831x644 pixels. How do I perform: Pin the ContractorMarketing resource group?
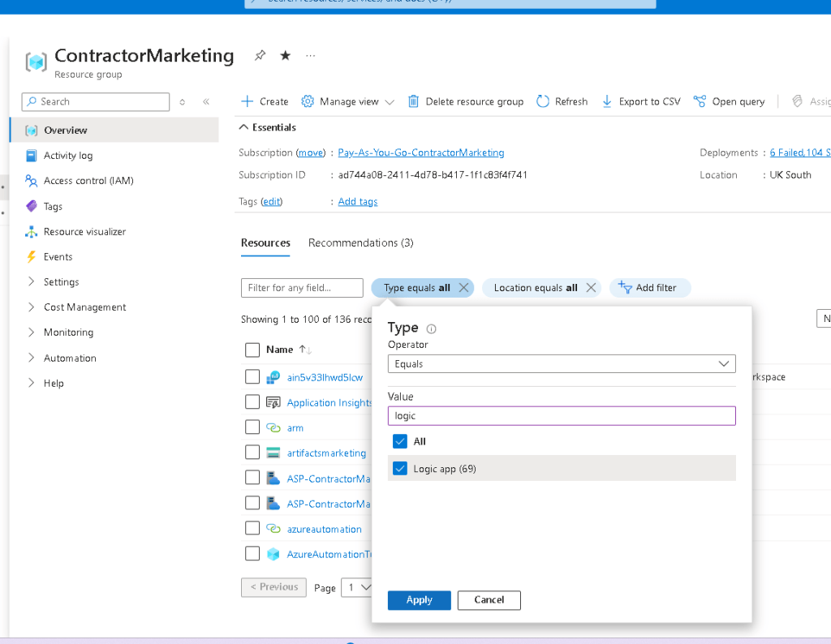260,56
